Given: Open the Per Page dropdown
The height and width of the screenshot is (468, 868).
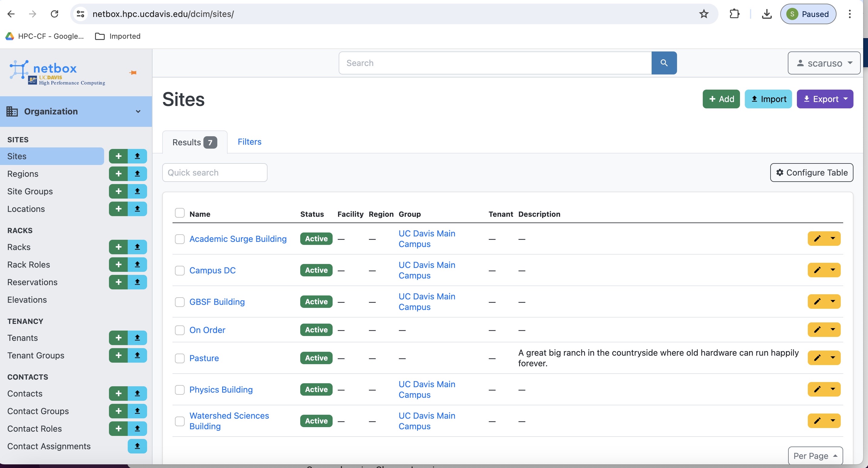Looking at the screenshot, I should pyautogui.click(x=815, y=456).
